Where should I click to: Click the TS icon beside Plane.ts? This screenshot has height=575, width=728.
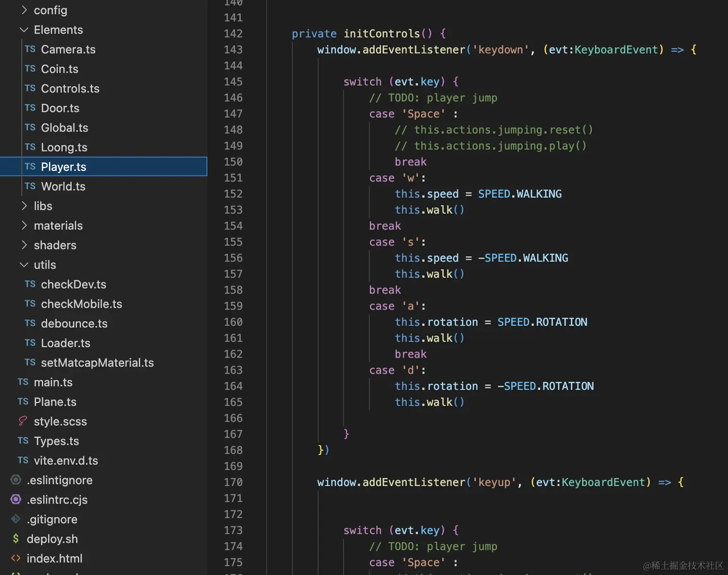[23, 402]
